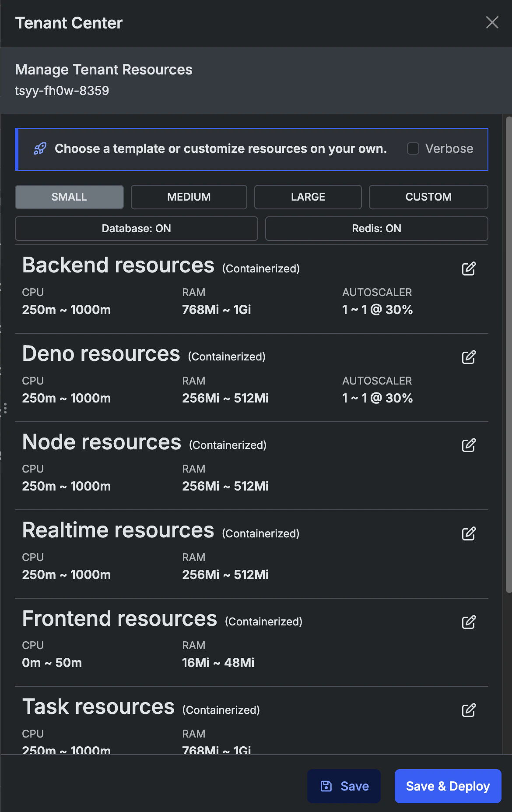Click the vertical scrollbar of the resources list
512x812 pixels.
tap(508, 355)
